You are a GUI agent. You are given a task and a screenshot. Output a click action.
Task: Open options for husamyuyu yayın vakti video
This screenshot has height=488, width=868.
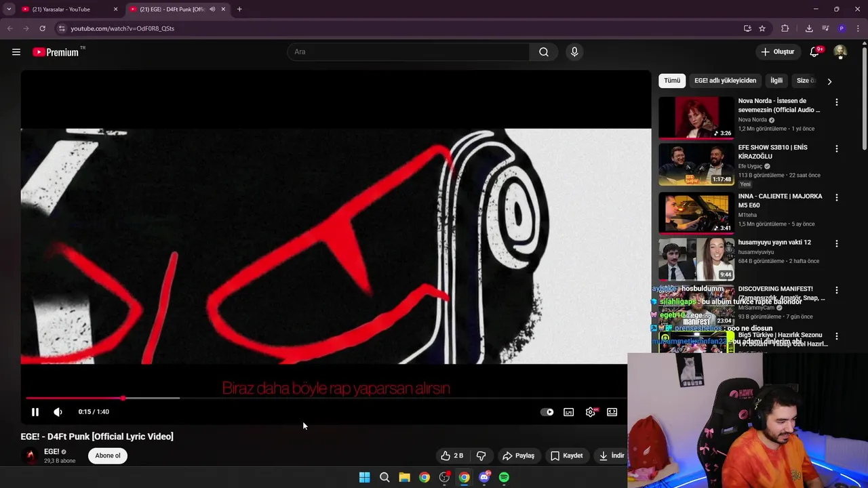click(x=837, y=243)
